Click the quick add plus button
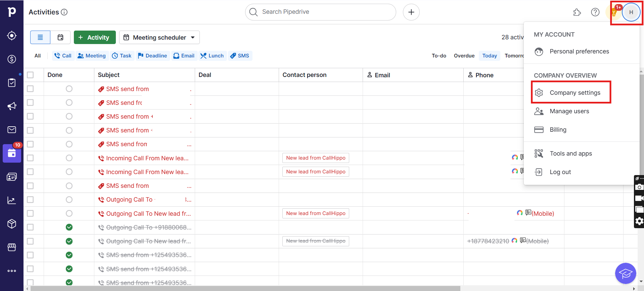Image resolution: width=644 pixels, height=291 pixels. [x=411, y=12]
